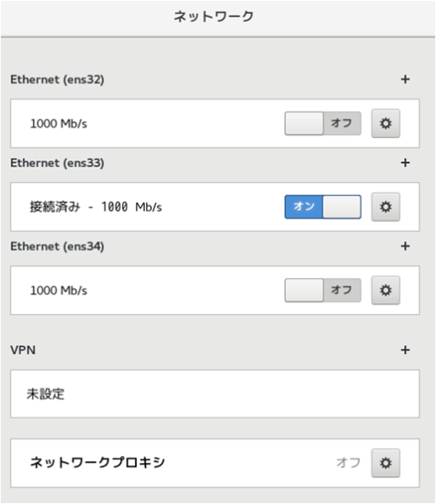Click the VPN 未設定 row

[x=215, y=394]
